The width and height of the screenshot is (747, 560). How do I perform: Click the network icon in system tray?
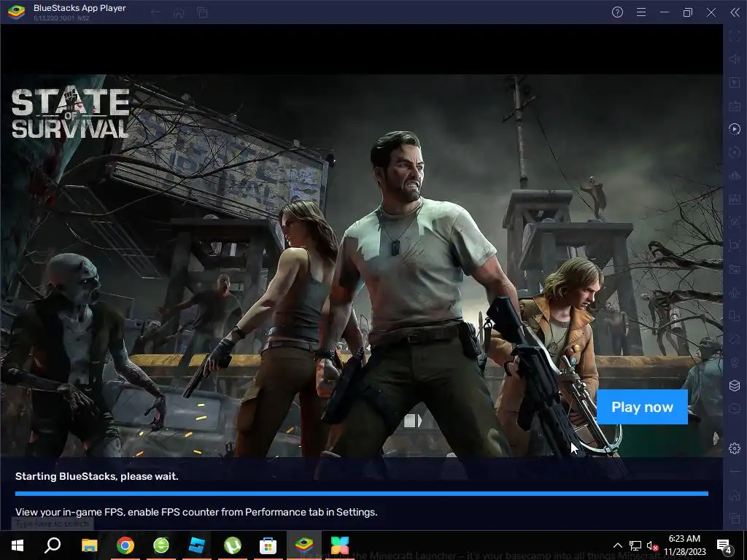(x=635, y=545)
